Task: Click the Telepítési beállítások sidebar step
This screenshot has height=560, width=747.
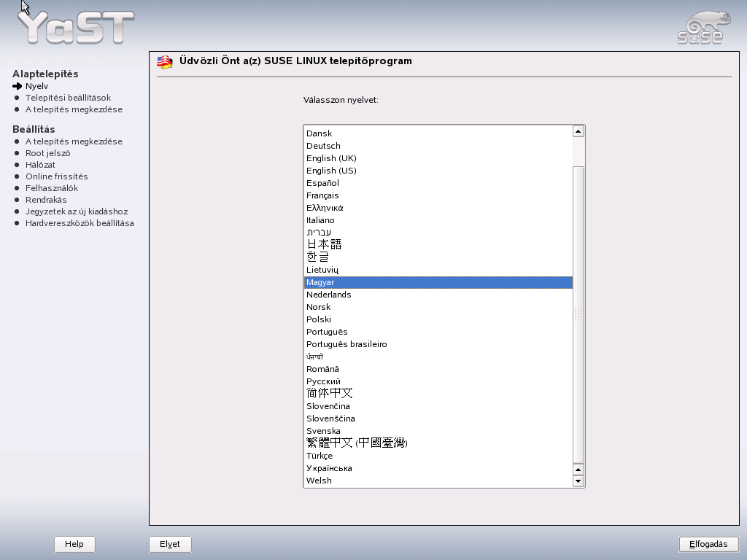Action: pos(68,98)
